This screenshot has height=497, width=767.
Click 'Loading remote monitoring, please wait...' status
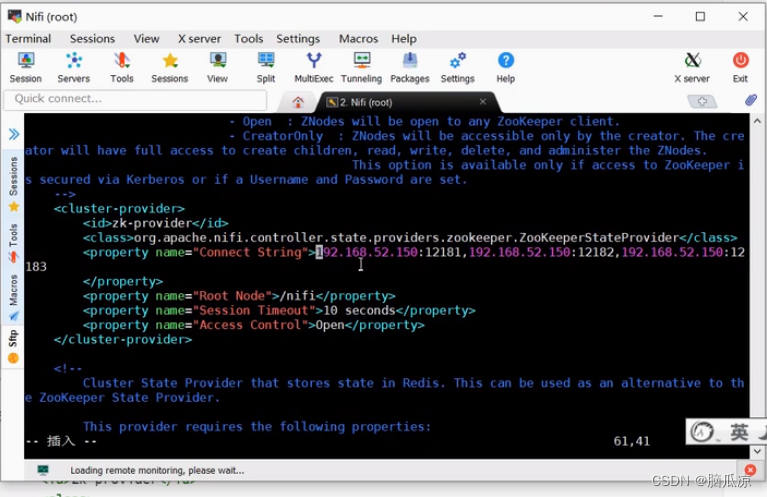(157, 471)
